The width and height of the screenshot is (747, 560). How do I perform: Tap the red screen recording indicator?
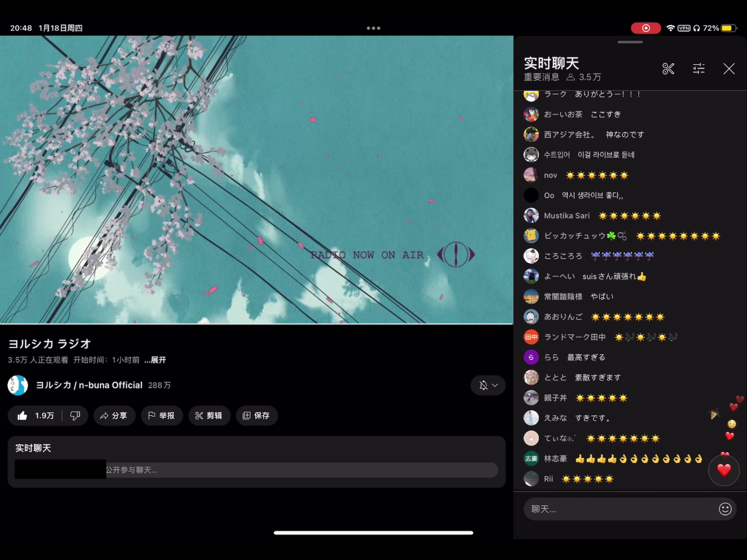[x=646, y=28]
